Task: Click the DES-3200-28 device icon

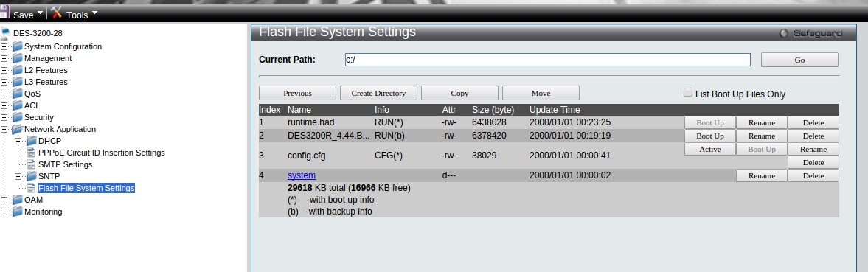Action: click(6, 33)
